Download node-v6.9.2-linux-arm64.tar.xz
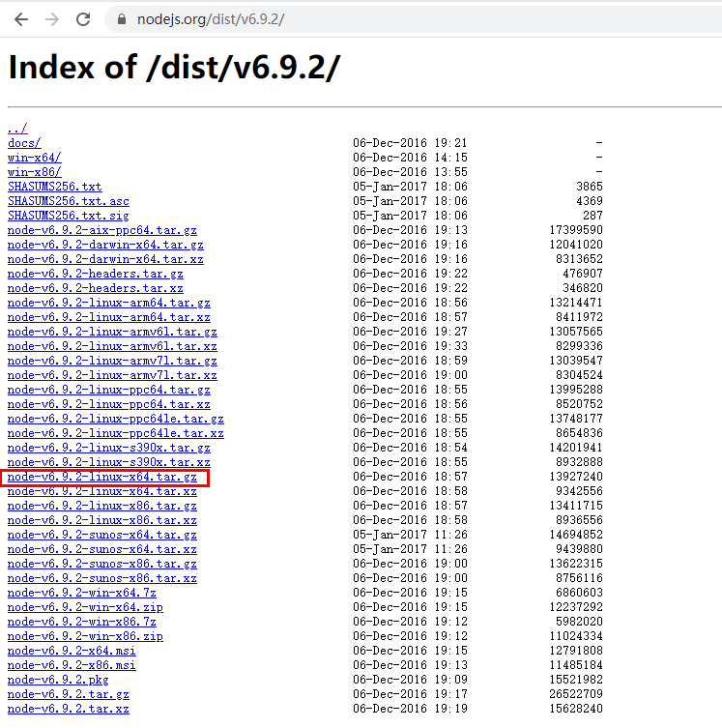 pyautogui.click(x=109, y=317)
